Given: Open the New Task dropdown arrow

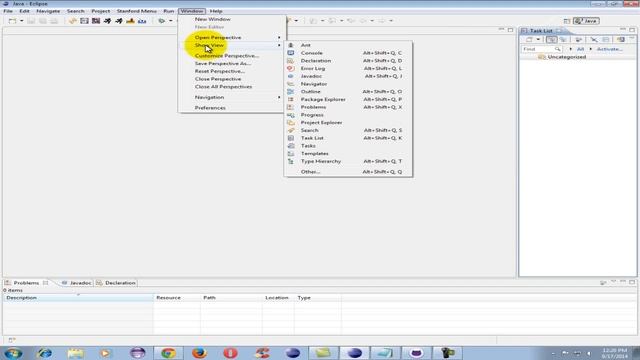Looking at the screenshot, I should [538, 40].
